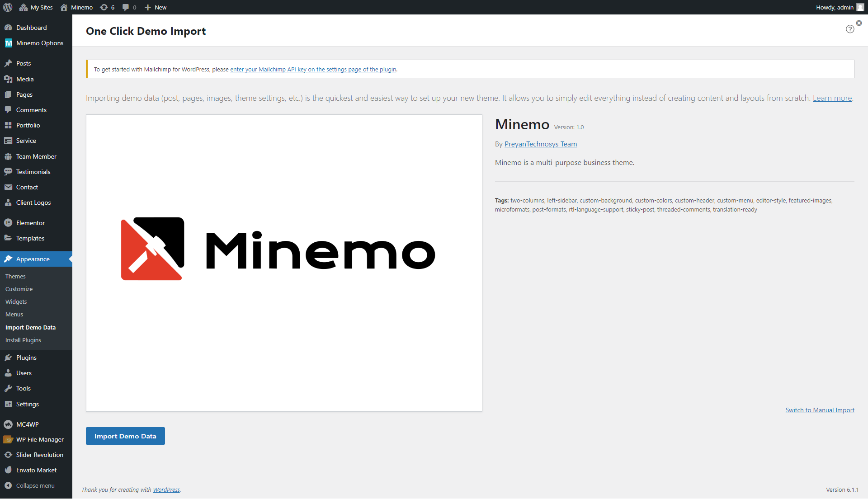868x499 pixels.
Task: Open the Pages menu label
Action: (x=24, y=94)
